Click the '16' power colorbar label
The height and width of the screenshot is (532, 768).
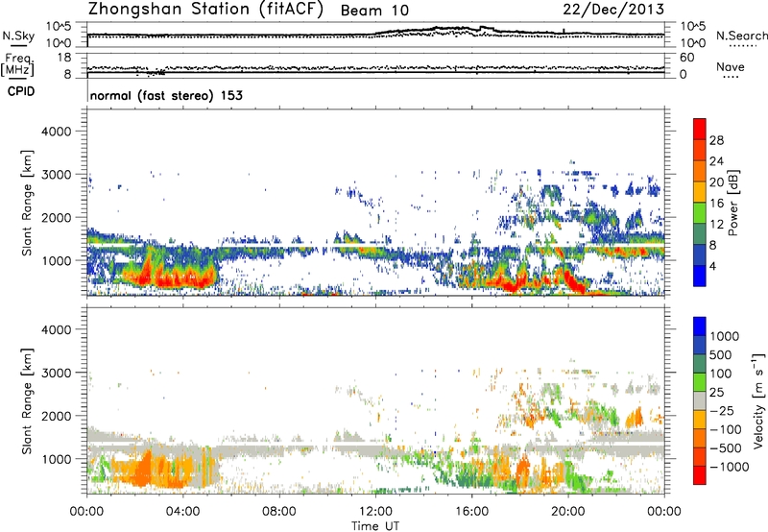pyautogui.click(x=716, y=204)
